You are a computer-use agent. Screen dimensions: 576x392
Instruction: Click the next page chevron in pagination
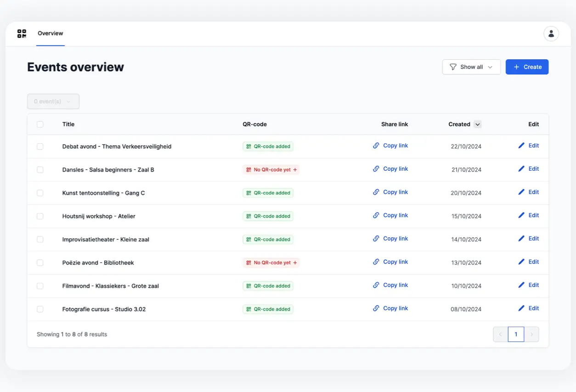[531, 334]
